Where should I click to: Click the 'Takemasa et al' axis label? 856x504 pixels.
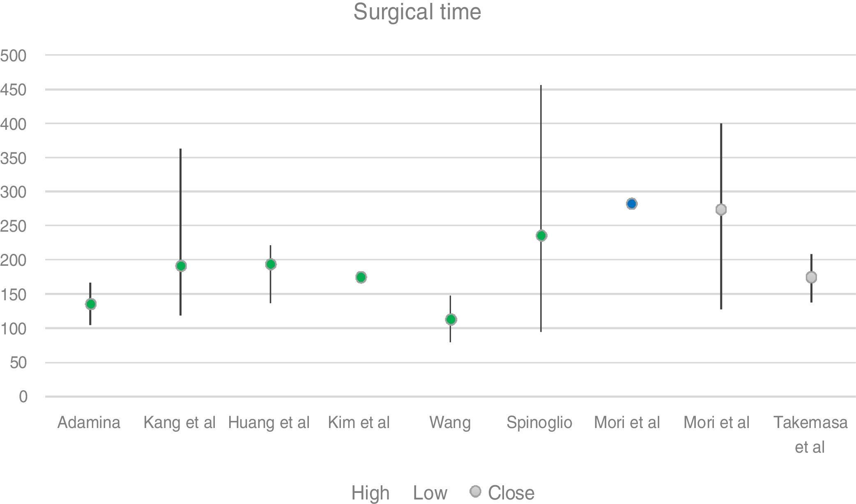[x=810, y=434]
